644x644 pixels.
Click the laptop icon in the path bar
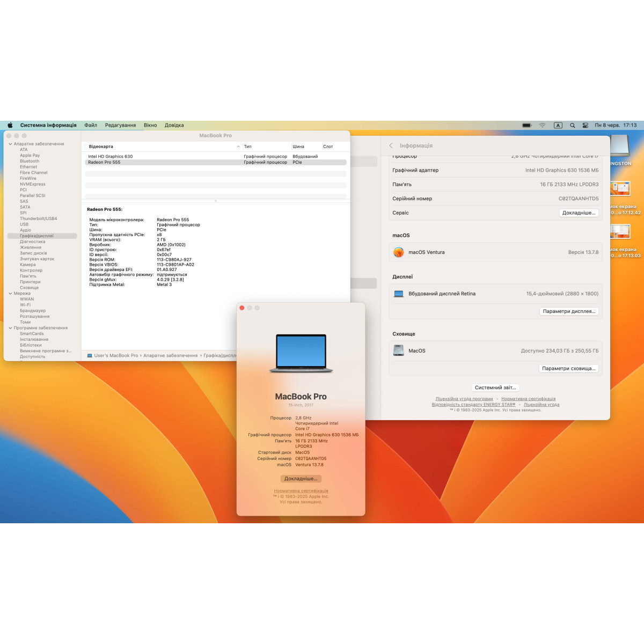[x=90, y=355]
